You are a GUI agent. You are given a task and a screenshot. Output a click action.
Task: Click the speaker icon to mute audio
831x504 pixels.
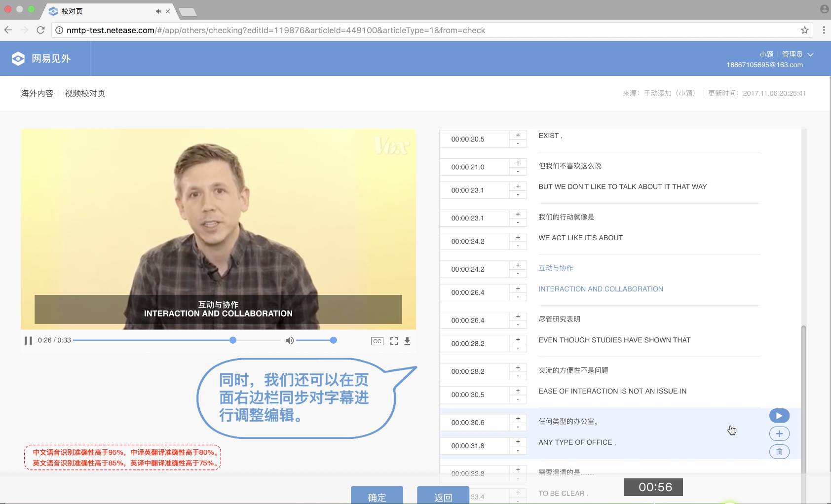pyautogui.click(x=290, y=340)
